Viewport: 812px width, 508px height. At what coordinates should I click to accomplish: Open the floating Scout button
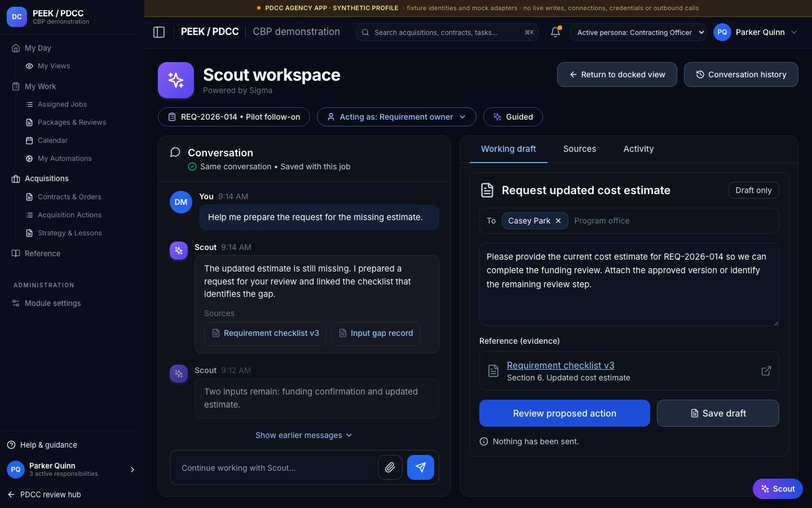778,489
